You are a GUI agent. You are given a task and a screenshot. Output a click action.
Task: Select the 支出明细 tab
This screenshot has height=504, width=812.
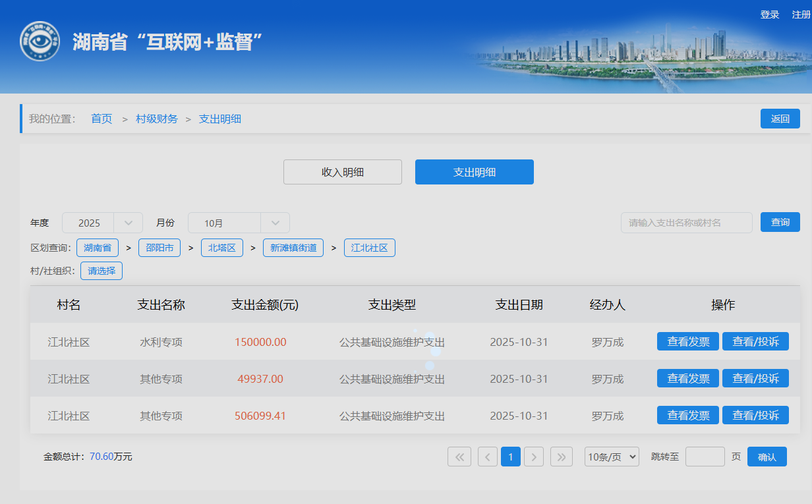(x=475, y=172)
